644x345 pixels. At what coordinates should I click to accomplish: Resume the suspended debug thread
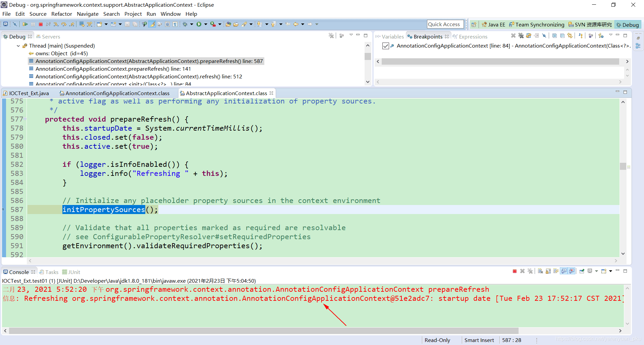(25, 24)
